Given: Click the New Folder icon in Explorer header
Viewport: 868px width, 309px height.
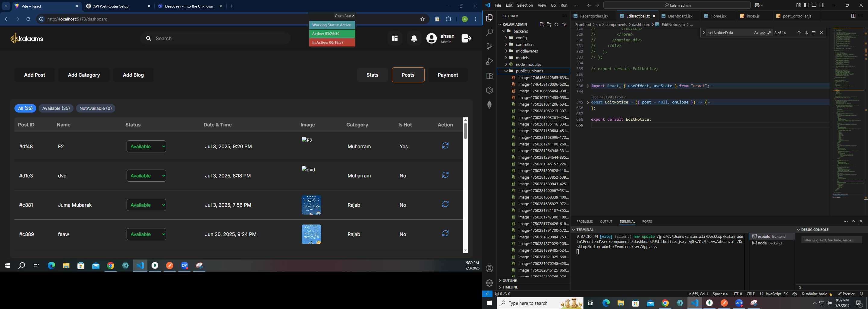Looking at the screenshot, I should coord(549,24).
